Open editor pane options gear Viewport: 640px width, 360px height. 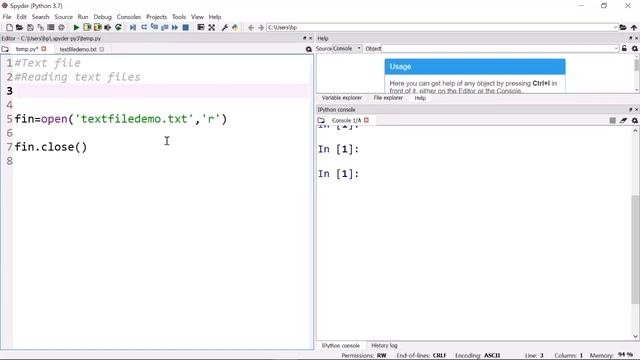[309, 49]
